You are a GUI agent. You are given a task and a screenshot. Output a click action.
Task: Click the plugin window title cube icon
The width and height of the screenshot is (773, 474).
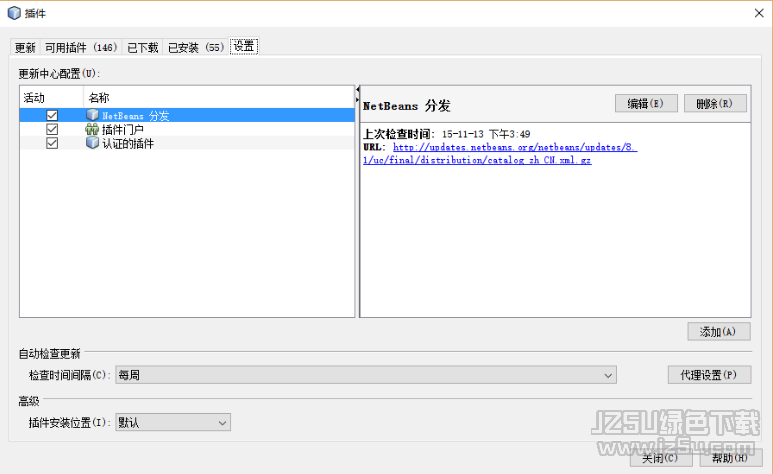14,13
